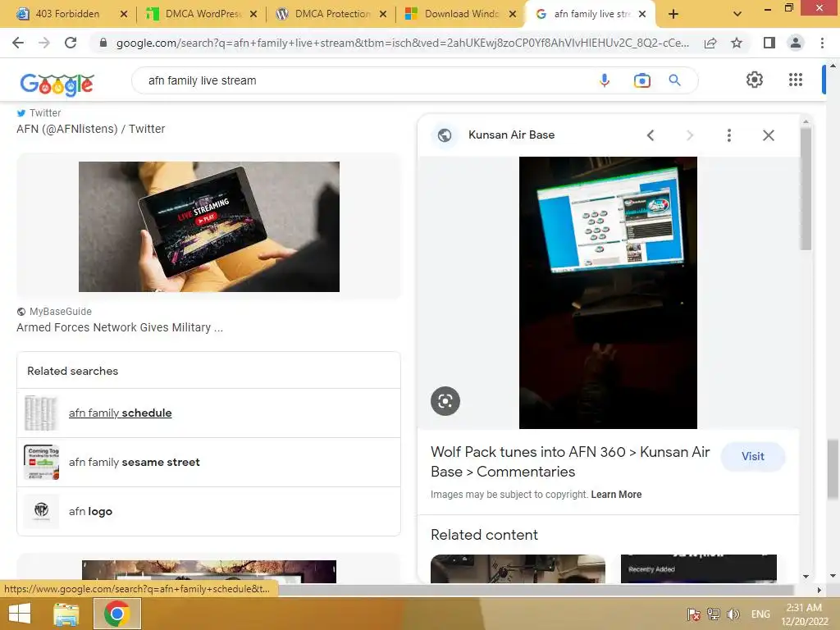Open AFN (@AFNlistens) / Twitter result
The height and width of the screenshot is (630, 840).
click(90, 129)
